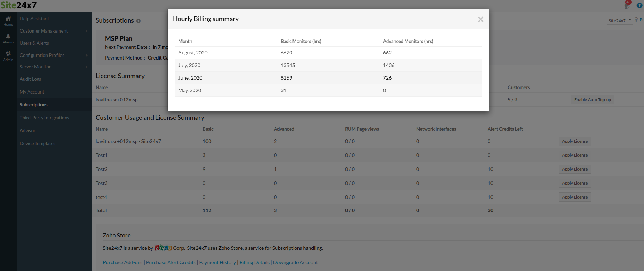Image resolution: width=644 pixels, height=271 pixels.
Task: Apply License for the Test2 customer
Action: click(575, 169)
